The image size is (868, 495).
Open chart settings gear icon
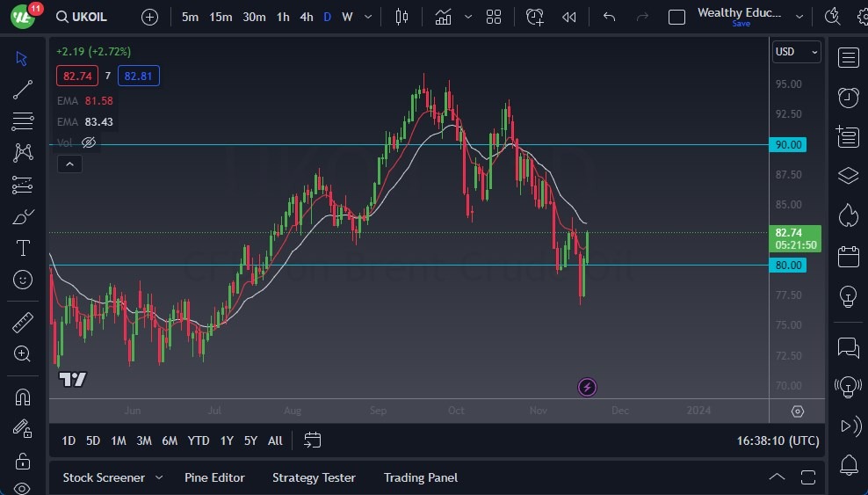tap(797, 411)
